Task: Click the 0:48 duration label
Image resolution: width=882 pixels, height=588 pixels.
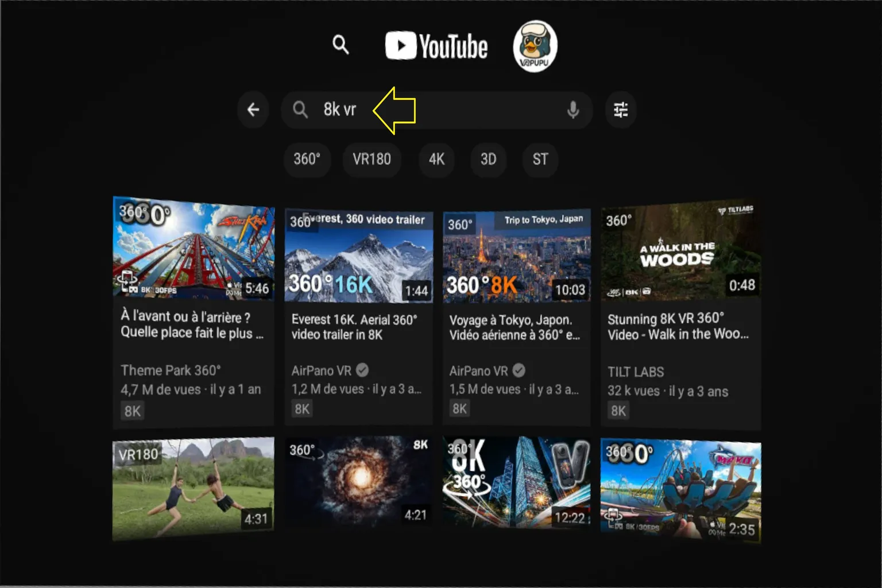Action: pos(742,285)
